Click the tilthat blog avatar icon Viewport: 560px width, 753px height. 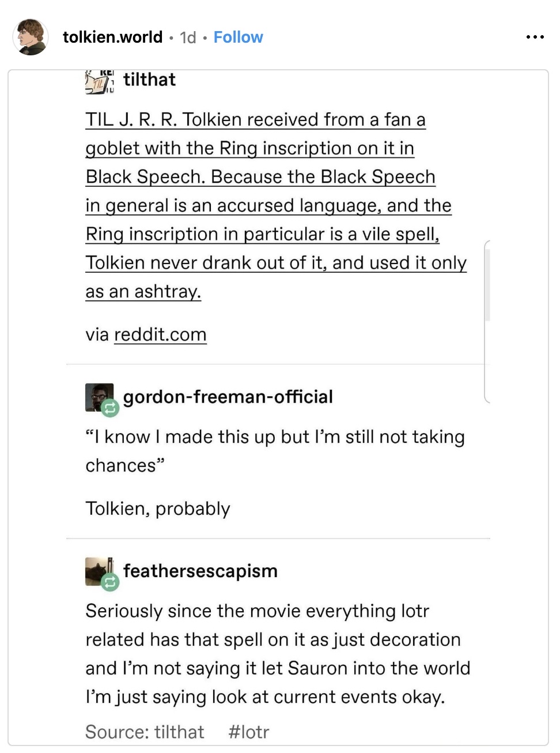click(100, 81)
